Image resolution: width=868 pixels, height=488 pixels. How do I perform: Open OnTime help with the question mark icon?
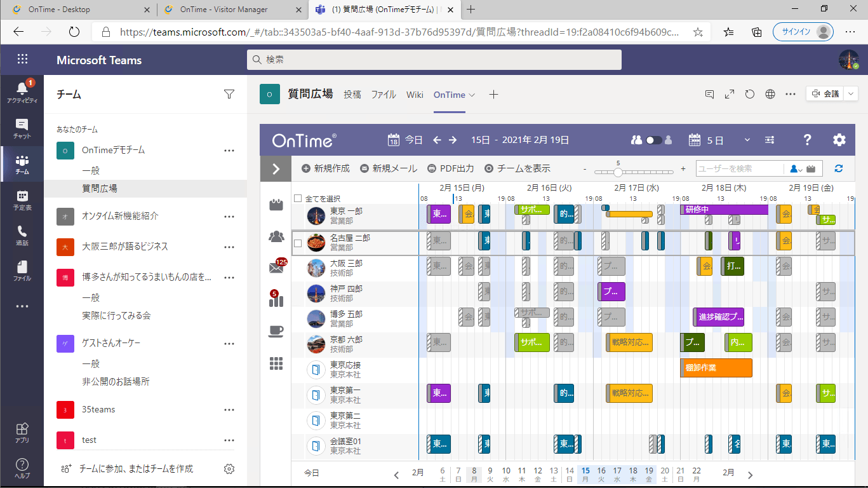click(806, 139)
